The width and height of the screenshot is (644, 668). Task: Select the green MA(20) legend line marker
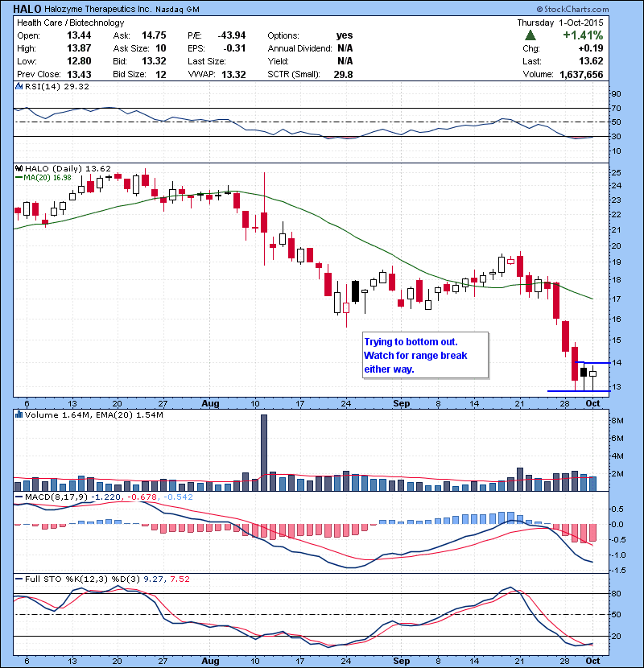pos(19,178)
